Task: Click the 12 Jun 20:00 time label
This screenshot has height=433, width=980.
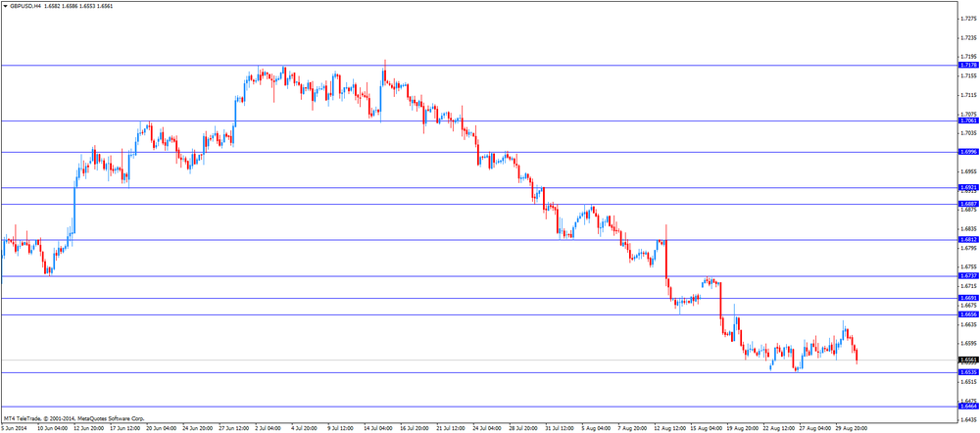Action: [88, 429]
